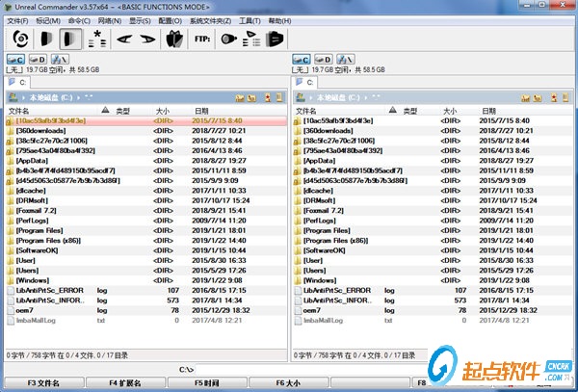Open the 配置(O) menu

pos(170,21)
